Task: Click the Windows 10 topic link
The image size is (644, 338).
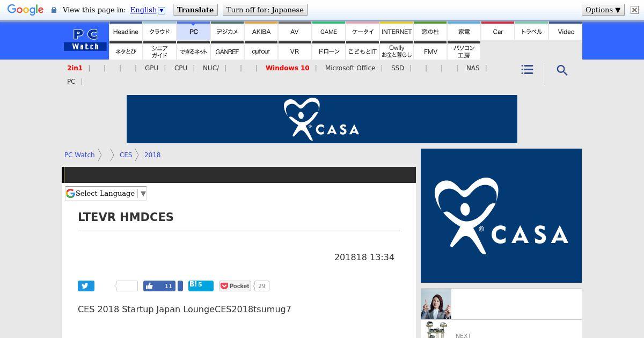Action: pyautogui.click(x=287, y=68)
